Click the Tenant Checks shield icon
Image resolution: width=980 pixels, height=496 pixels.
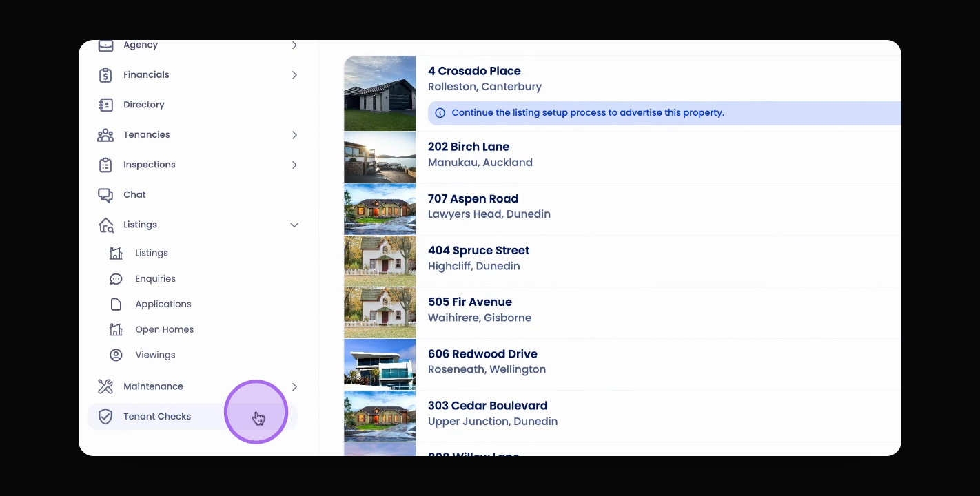click(105, 417)
